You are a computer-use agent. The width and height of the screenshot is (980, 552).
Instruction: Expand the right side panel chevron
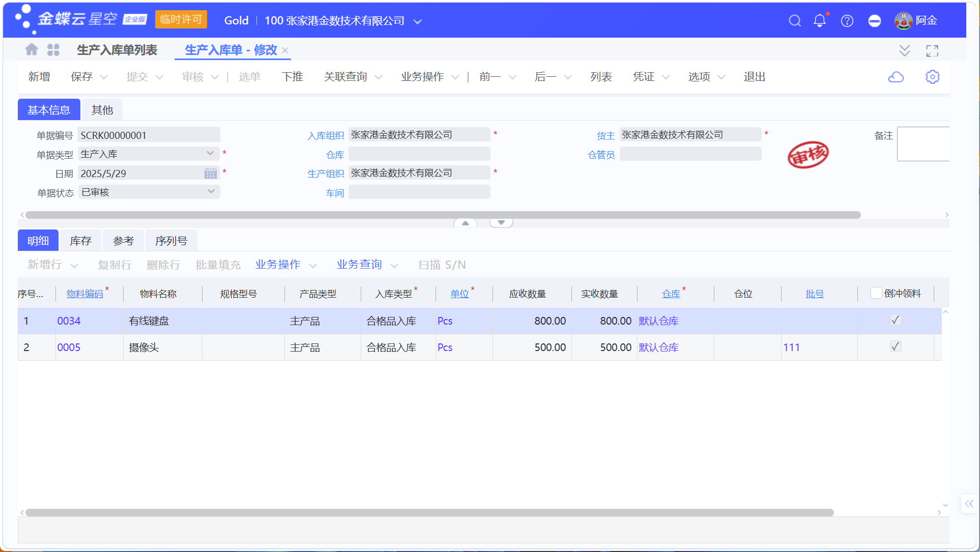tap(969, 504)
